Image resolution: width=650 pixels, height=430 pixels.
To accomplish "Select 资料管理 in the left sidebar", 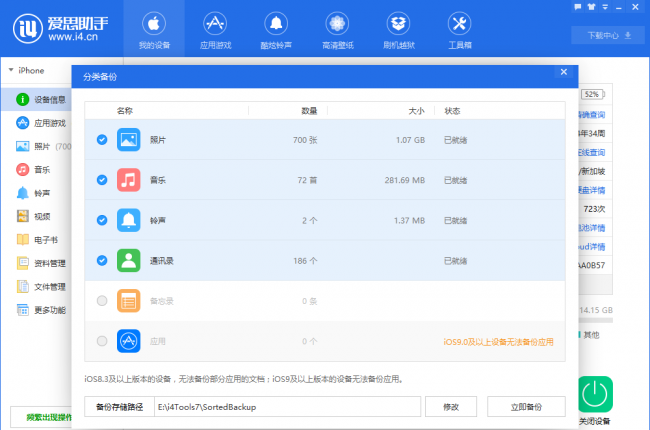I will [40, 263].
